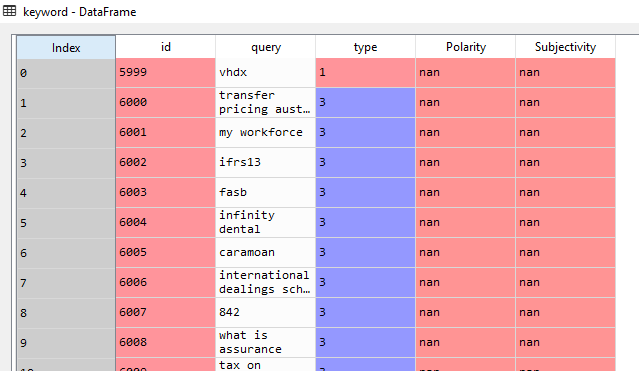
Task: Select the 'caramoan' query cell
Action: click(x=265, y=252)
